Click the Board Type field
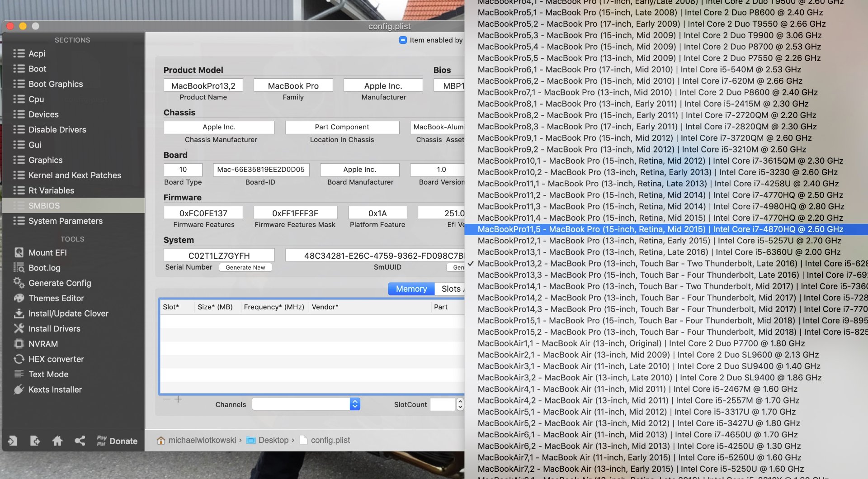Viewport: 868px width, 479px height. click(183, 170)
